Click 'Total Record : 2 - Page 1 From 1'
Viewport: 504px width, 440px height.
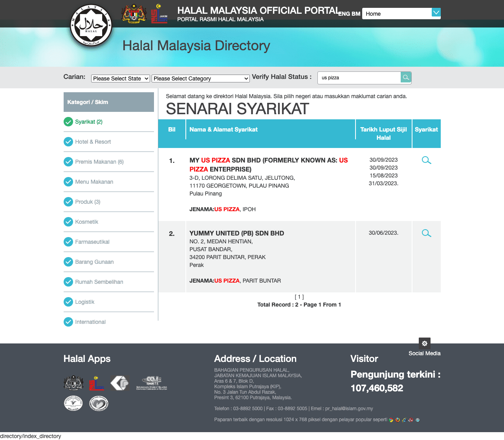299,305
